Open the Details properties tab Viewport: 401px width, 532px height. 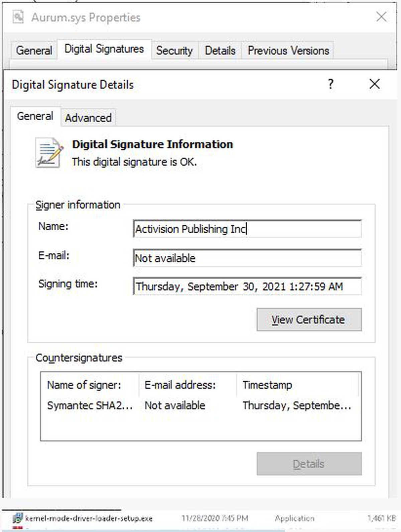click(x=220, y=50)
